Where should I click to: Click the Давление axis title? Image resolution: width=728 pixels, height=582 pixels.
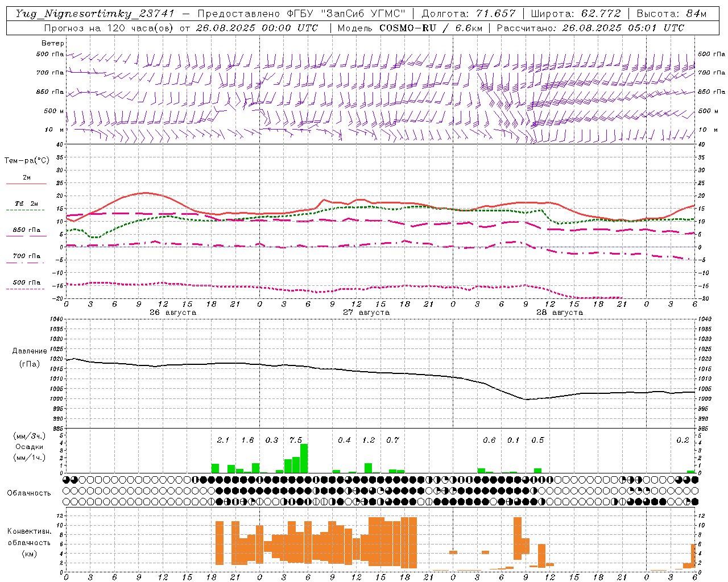(x=30, y=351)
